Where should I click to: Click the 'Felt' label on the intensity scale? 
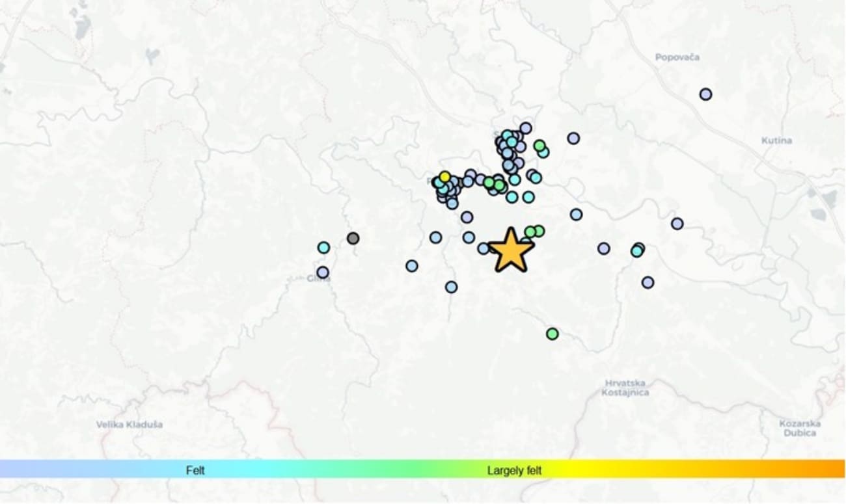(x=195, y=470)
